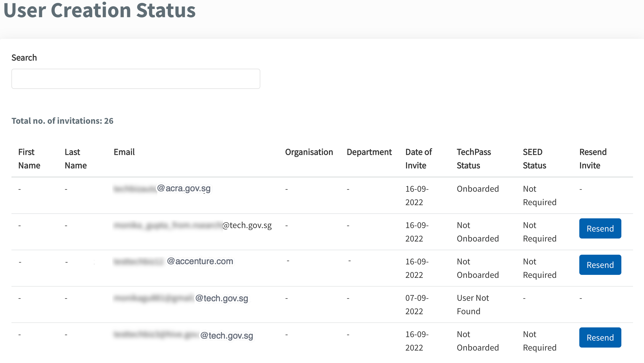Click the Resend Invite column header
Viewport: 644px width, 363px height.
pyautogui.click(x=592, y=158)
